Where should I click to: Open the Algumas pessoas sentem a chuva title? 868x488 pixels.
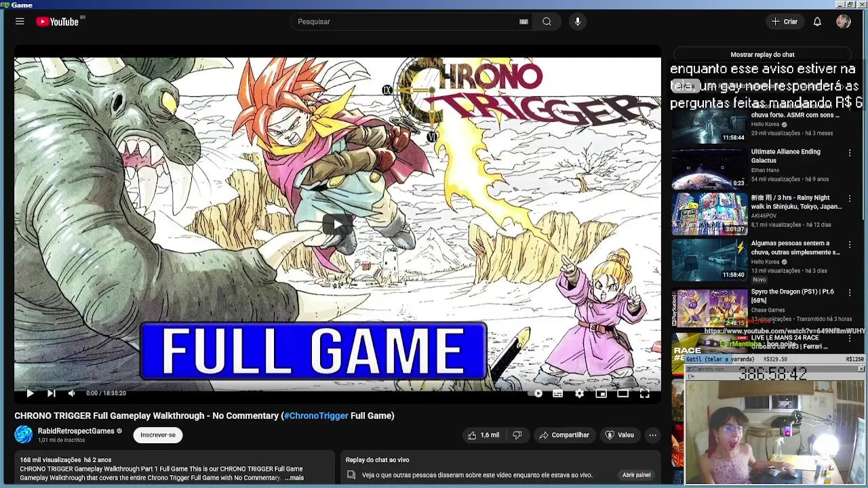coord(795,247)
